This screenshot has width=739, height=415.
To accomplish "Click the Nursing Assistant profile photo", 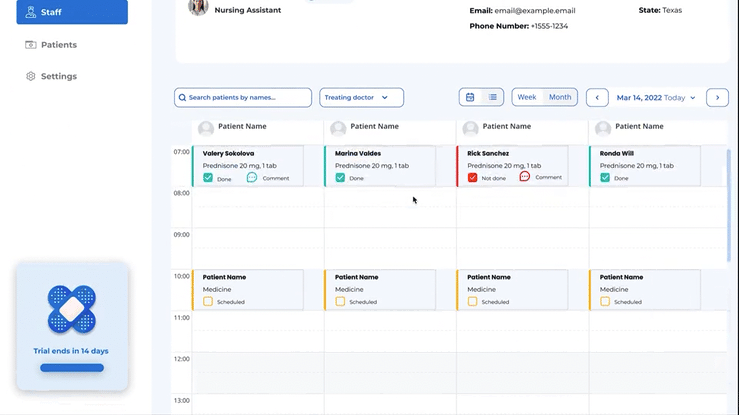I will pos(198,7).
